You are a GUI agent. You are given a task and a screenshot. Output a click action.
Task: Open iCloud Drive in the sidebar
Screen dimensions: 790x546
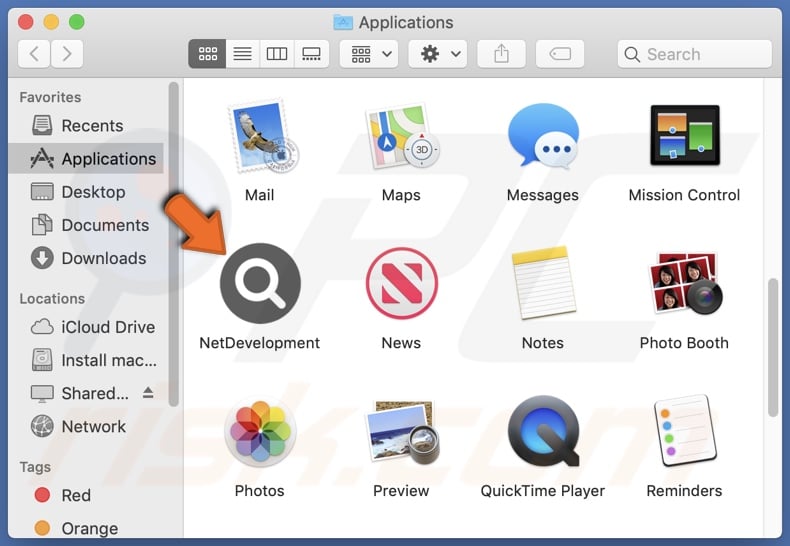pyautogui.click(x=86, y=327)
